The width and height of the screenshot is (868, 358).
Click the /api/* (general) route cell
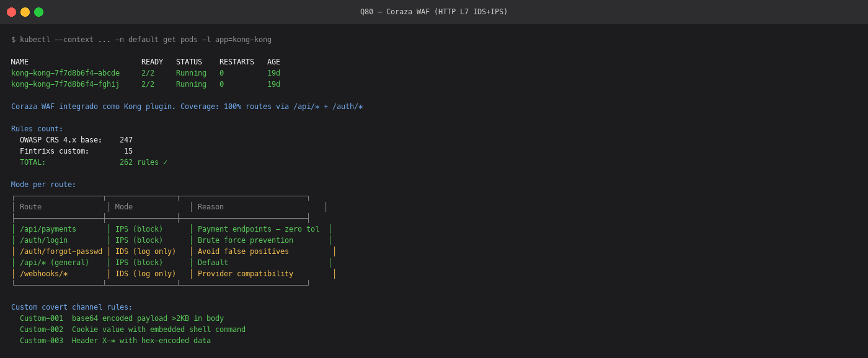pyautogui.click(x=55, y=263)
